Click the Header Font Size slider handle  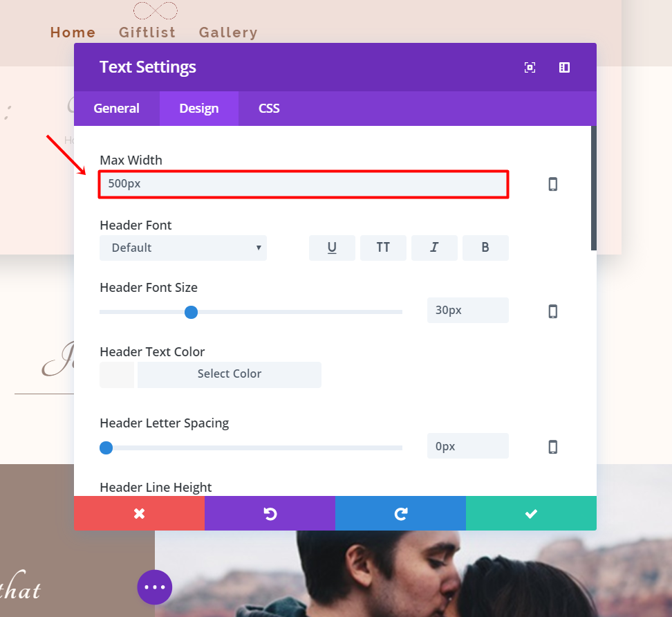(191, 312)
